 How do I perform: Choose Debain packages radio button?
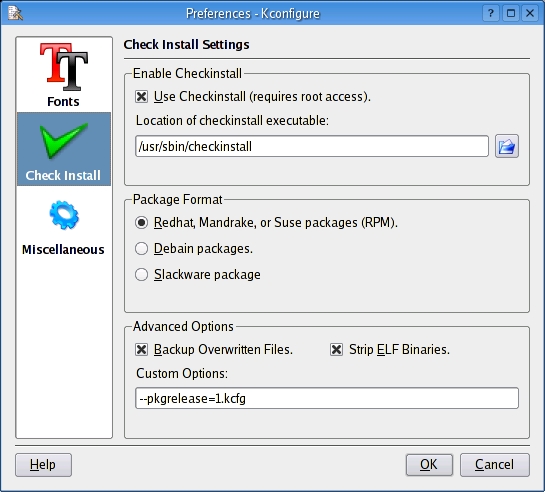pyautogui.click(x=141, y=248)
